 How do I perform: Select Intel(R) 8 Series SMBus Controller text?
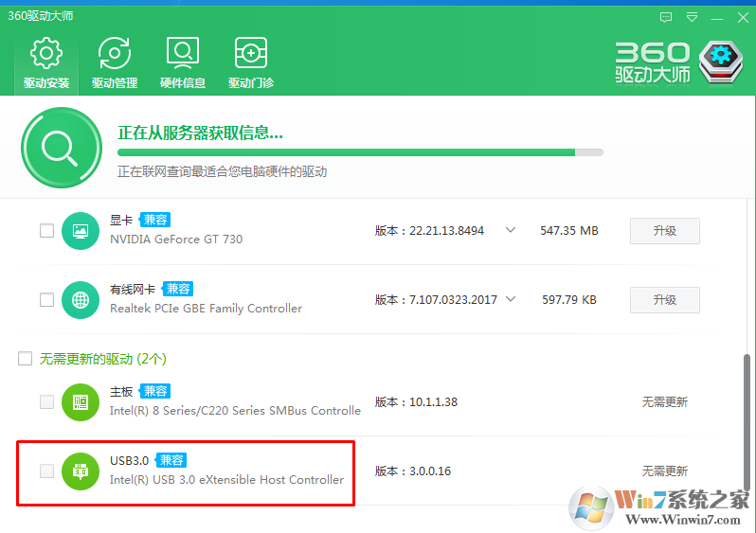[235, 411]
